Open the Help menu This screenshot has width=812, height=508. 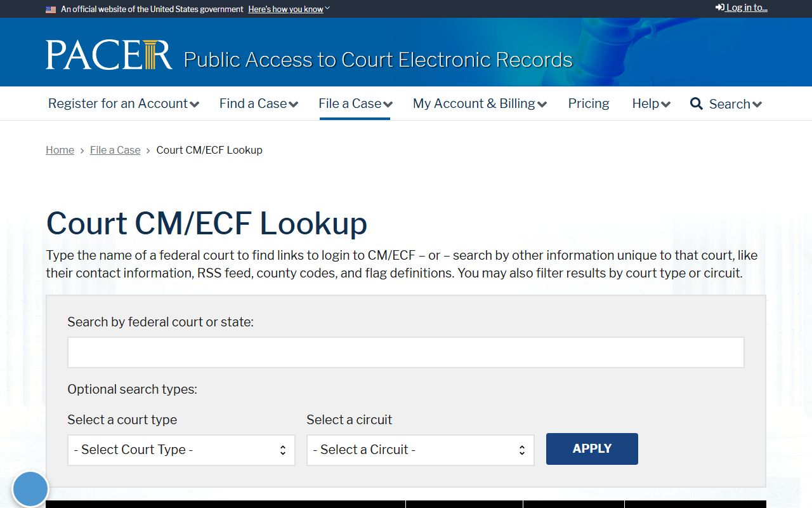[651, 104]
